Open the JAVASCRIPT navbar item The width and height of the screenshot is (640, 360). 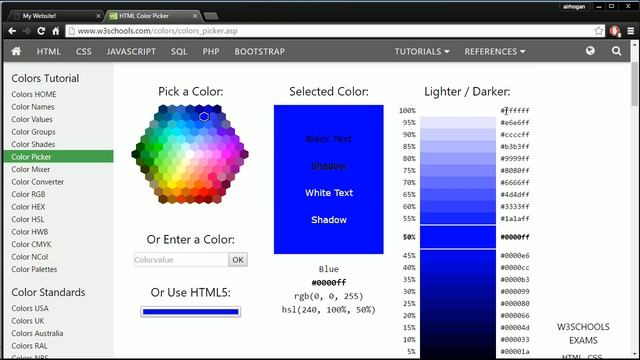click(x=131, y=51)
